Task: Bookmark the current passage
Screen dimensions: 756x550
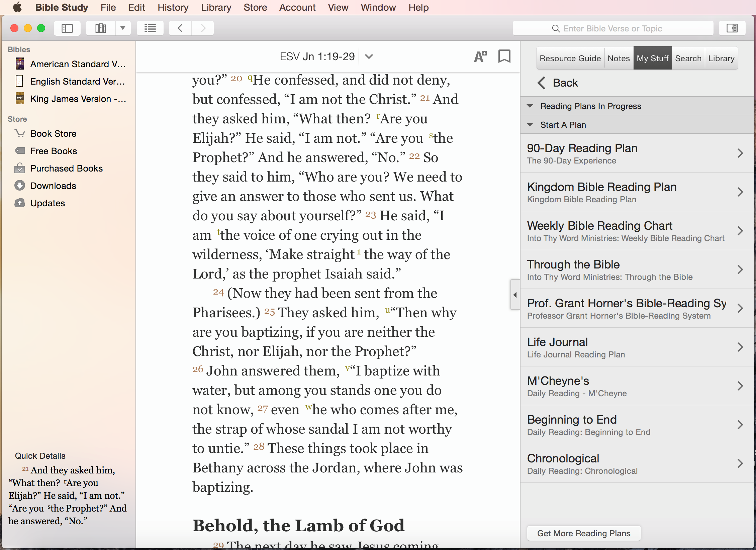Action: (504, 56)
